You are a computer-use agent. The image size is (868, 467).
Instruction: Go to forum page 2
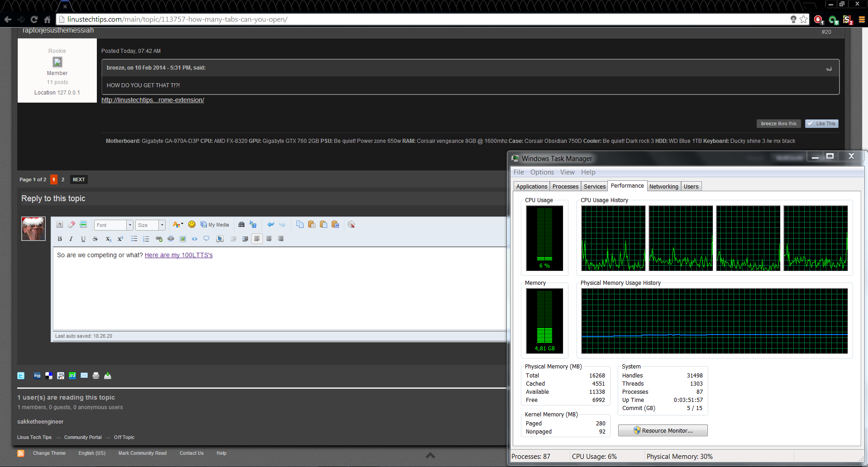tap(63, 179)
